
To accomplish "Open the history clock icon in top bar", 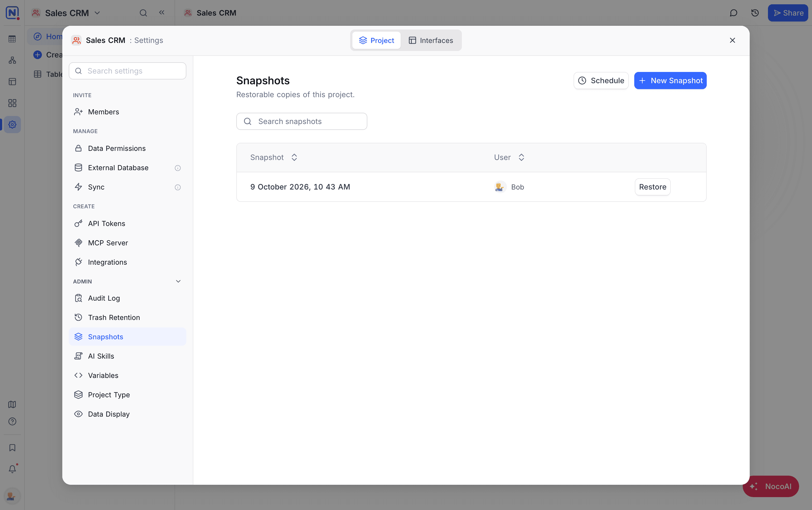I will tap(755, 13).
